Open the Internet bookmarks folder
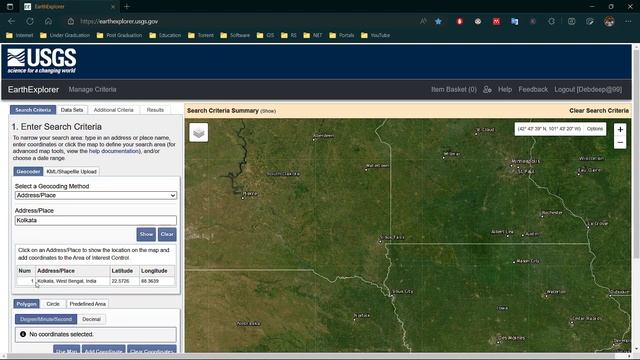The image size is (640, 360). [x=20, y=36]
